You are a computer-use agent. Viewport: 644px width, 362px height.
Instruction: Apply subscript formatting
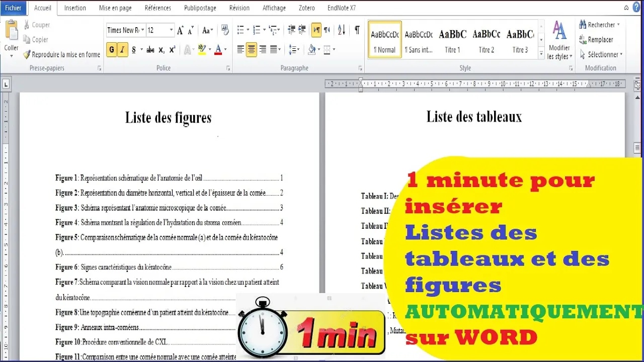point(161,50)
